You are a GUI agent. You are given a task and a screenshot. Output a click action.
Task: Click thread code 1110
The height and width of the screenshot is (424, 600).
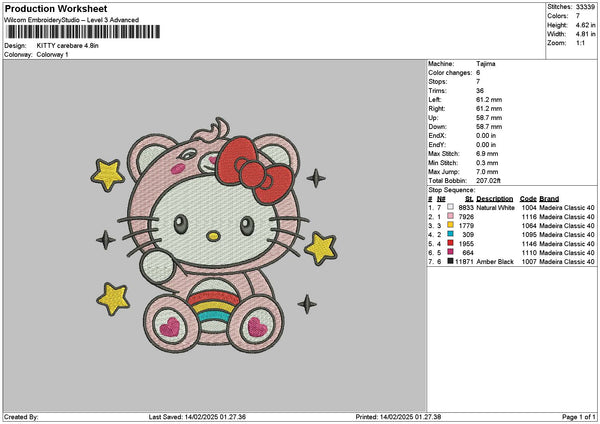coord(529,253)
